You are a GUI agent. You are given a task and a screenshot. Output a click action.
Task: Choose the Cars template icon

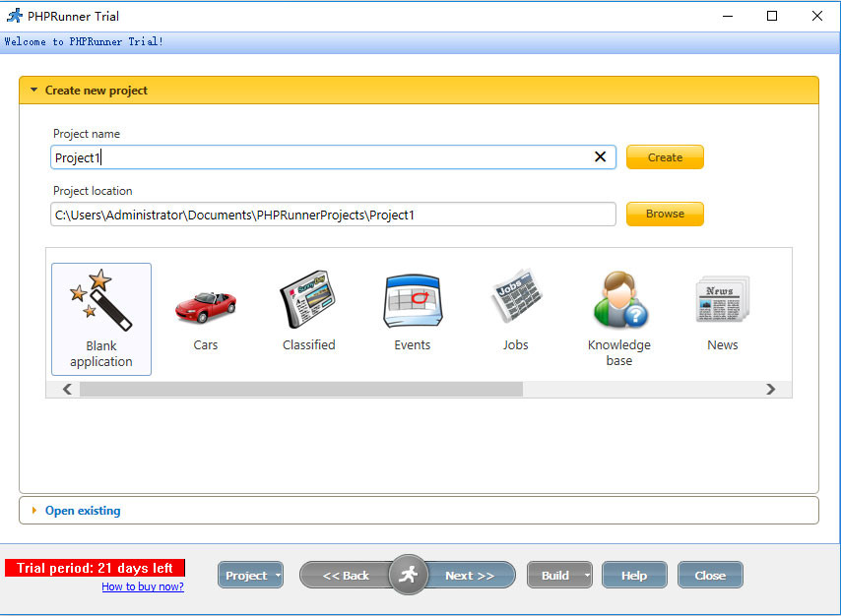pyautogui.click(x=205, y=307)
